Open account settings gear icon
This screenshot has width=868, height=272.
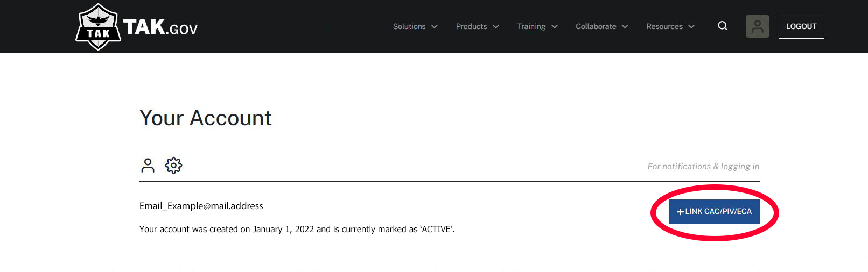[x=173, y=165]
